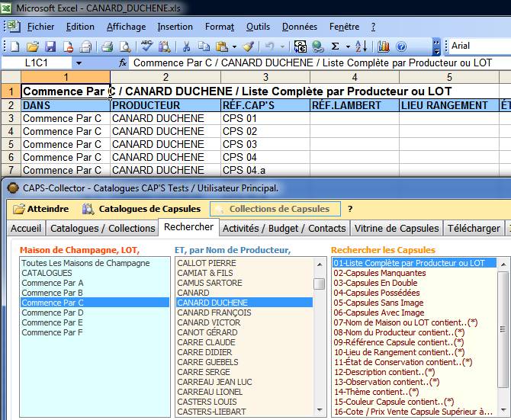Image resolution: width=511 pixels, height=420 pixels.
Task: Switch to the Catalogues / Collections tab
Action: pyautogui.click(x=103, y=228)
